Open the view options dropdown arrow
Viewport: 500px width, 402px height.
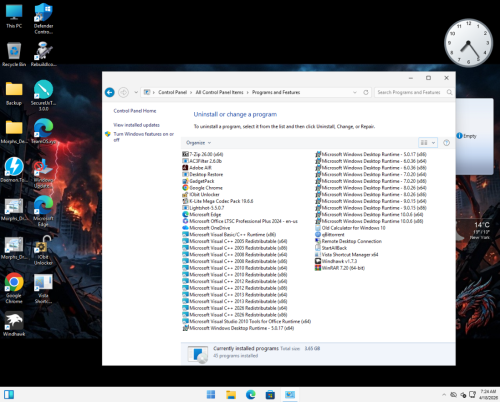click(433, 143)
